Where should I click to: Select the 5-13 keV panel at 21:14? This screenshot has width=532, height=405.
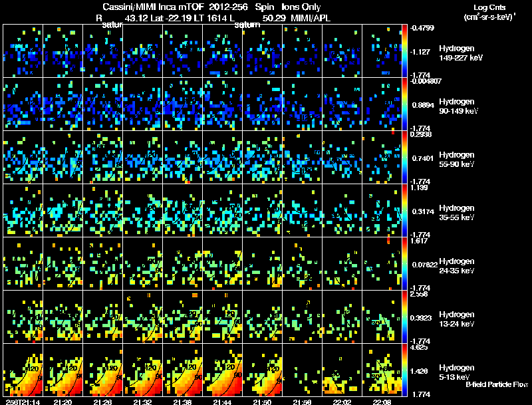(x=23, y=370)
